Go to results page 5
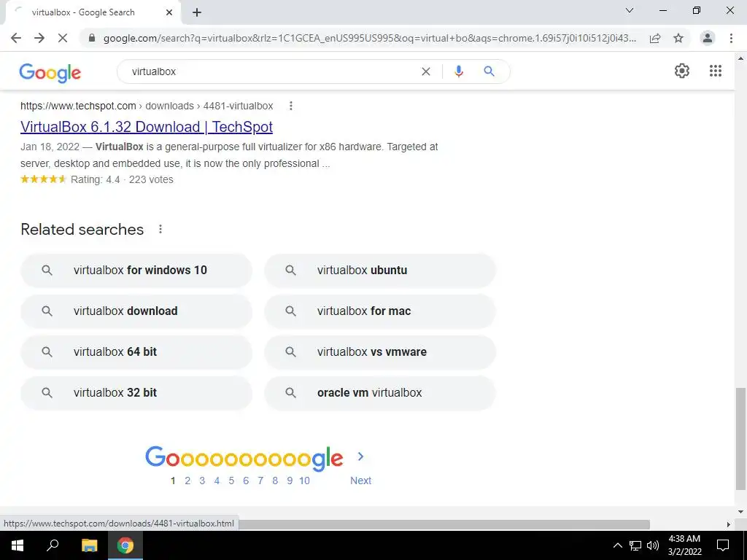Image resolution: width=747 pixels, height=560 pixels. (x=231, y=481)
